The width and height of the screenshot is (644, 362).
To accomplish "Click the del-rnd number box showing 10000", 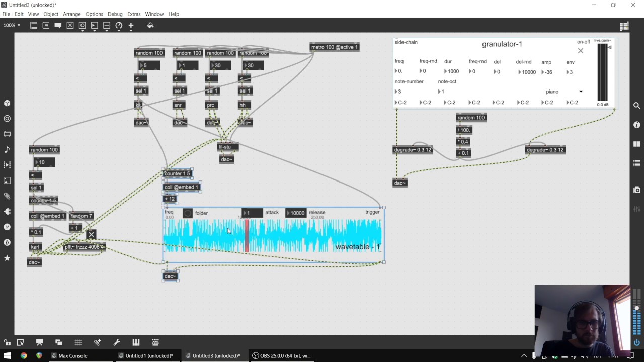I will point(527,72).
